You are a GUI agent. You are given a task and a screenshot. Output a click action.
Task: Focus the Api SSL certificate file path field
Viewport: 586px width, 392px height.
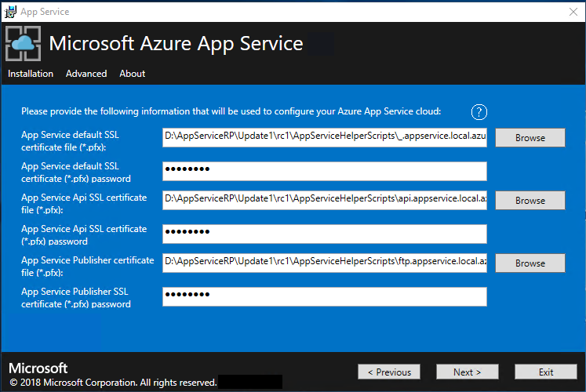click(x=325, y=201)
